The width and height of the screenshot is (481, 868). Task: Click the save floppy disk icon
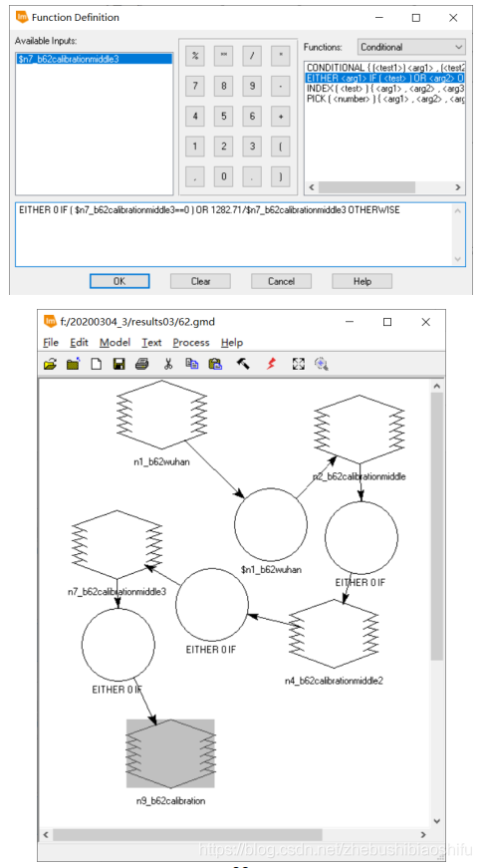click(119, 364)
